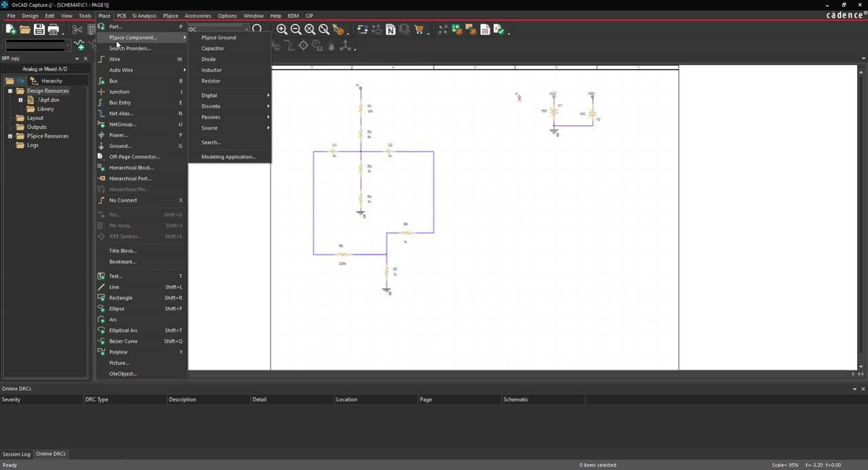
Task: Print the schematic via the Printer icon
Action: click(x=53, y=29)
